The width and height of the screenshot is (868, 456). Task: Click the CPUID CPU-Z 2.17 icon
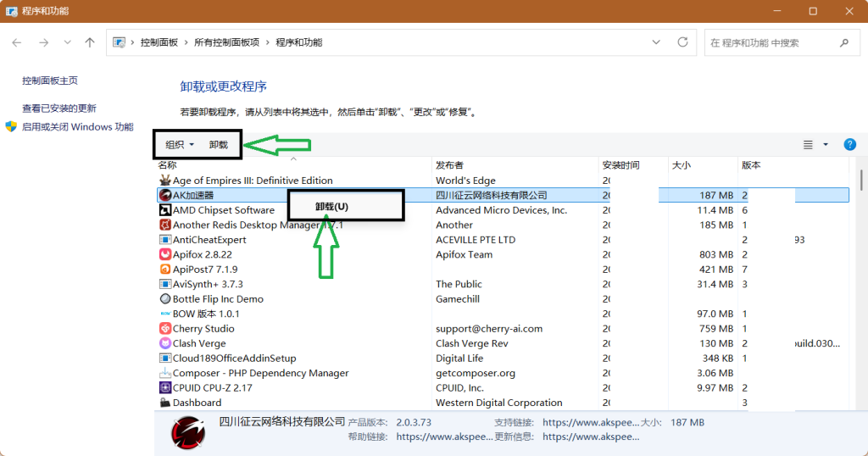(165, 387)
